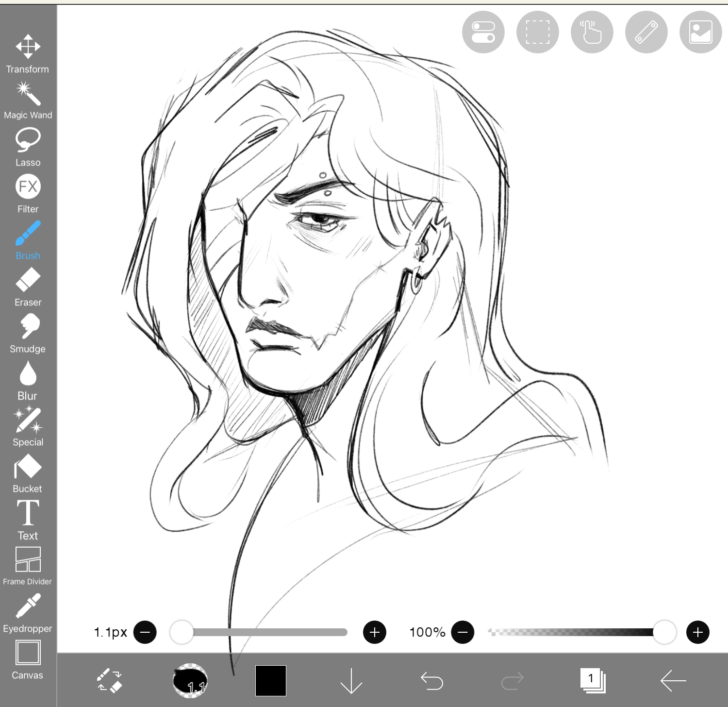Activate the Bucket fill tool

[28, 474]
